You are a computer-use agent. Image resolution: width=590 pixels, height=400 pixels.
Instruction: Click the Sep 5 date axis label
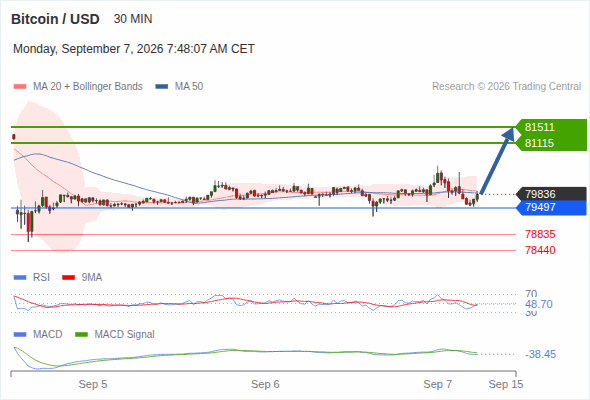(93, 384)
